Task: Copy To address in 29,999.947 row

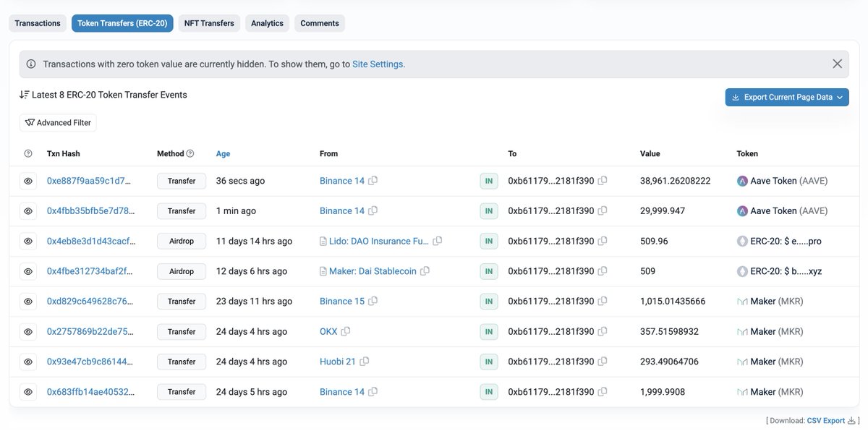Action: [603, 211]
